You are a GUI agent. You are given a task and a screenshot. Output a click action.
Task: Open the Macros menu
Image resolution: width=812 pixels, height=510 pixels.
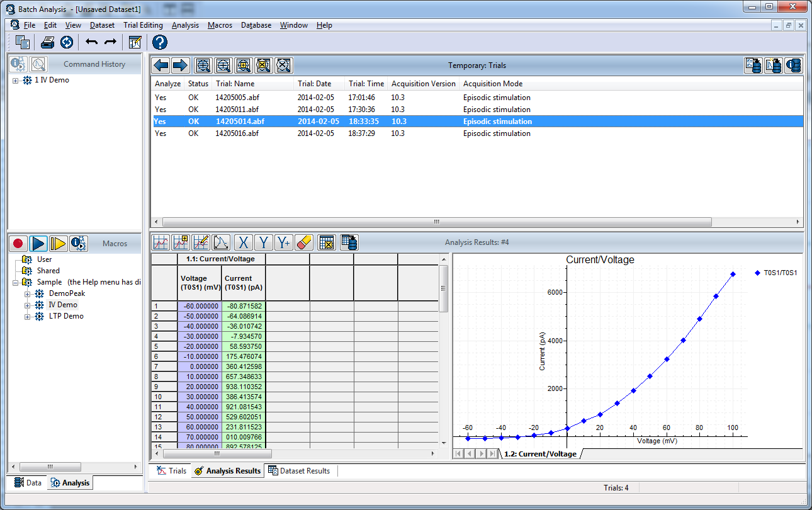click(220, 25)
